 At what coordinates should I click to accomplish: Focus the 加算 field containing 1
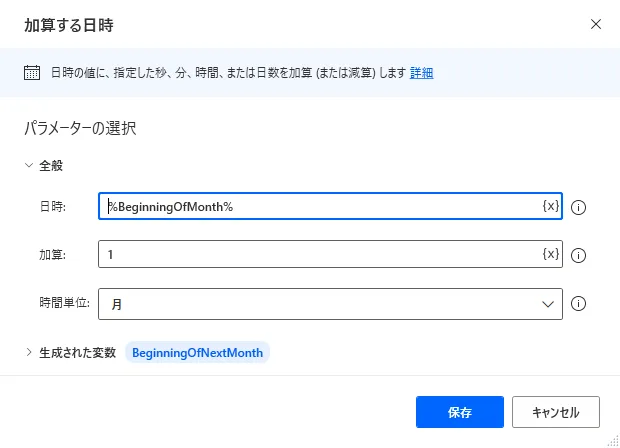[320, 254]
